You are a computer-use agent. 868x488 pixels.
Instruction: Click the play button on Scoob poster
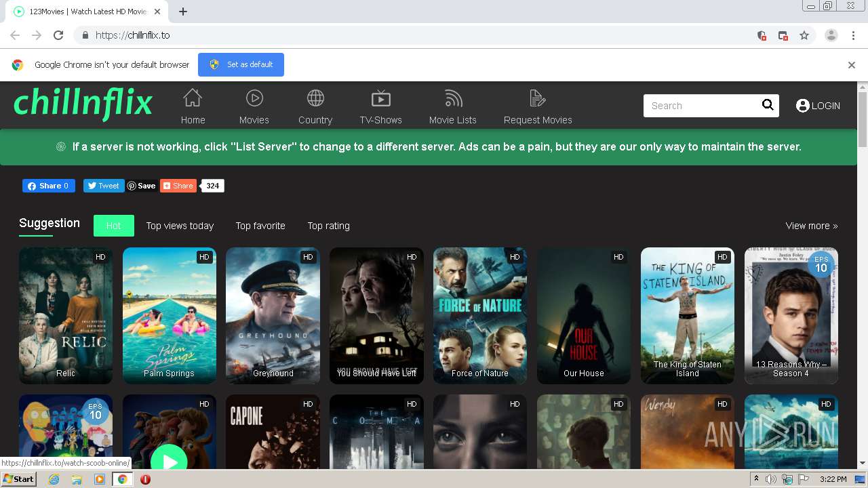coord(169,461)
